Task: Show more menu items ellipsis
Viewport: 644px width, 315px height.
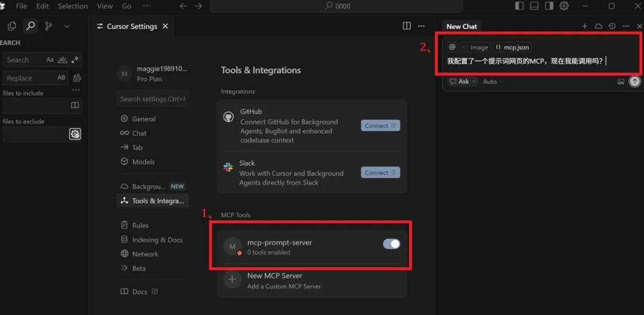Action: coord(147,6)
